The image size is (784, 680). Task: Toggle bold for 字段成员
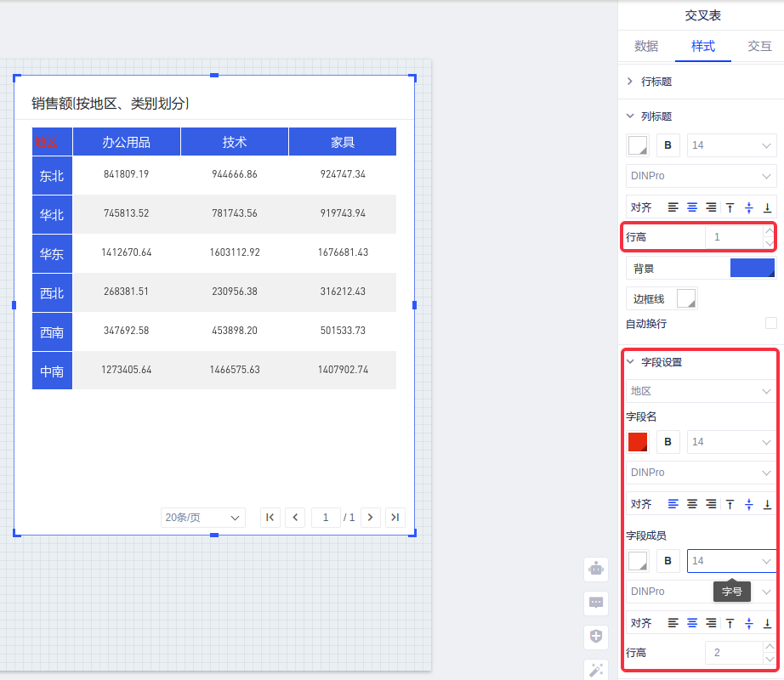668,561
